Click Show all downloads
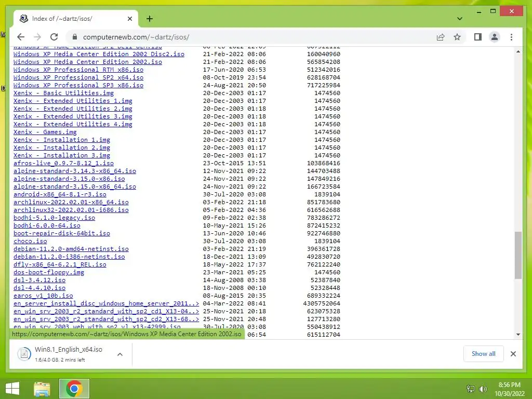 [x=483, y=354]
